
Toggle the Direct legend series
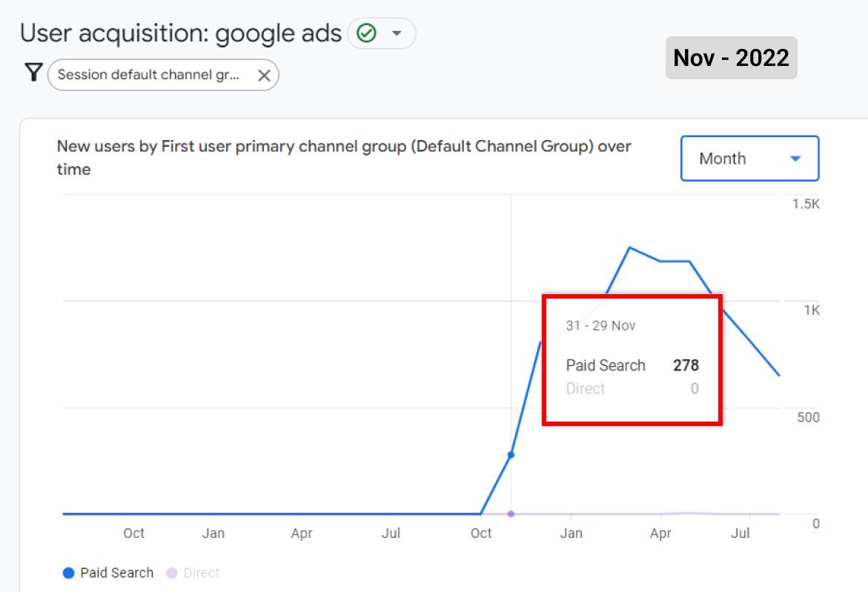pyautogui.click(x=193, y=573)
